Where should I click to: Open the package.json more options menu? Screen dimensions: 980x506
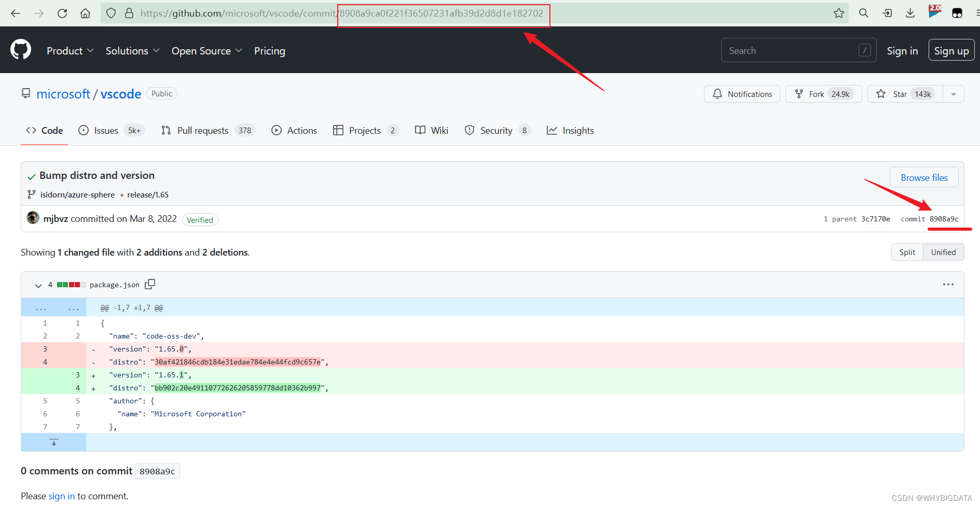pos(948,285)
